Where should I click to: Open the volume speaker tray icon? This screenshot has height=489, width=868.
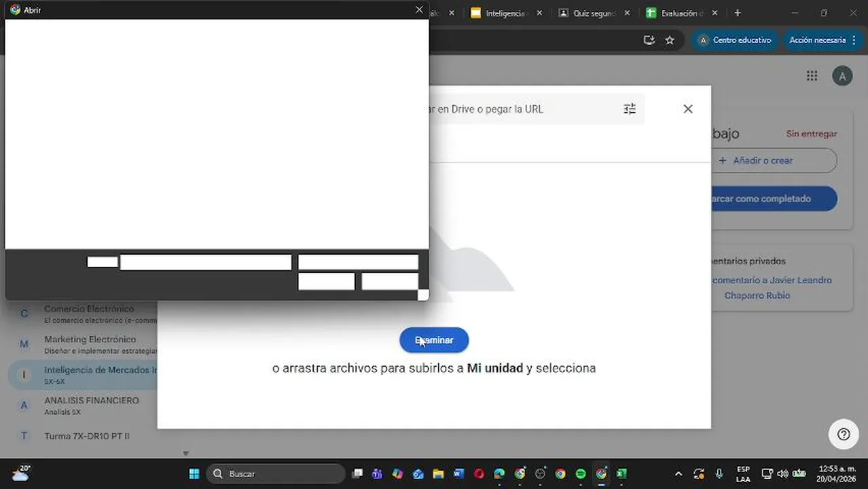click(782, 473)
